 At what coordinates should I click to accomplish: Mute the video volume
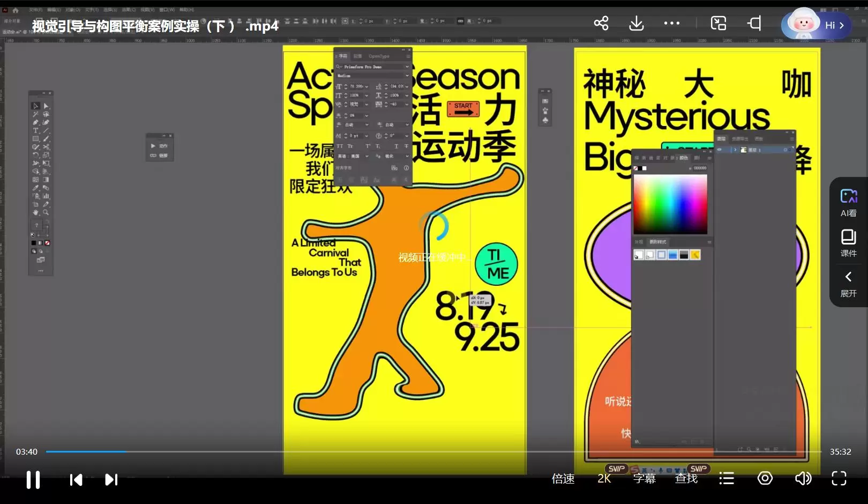click(803, 478)
